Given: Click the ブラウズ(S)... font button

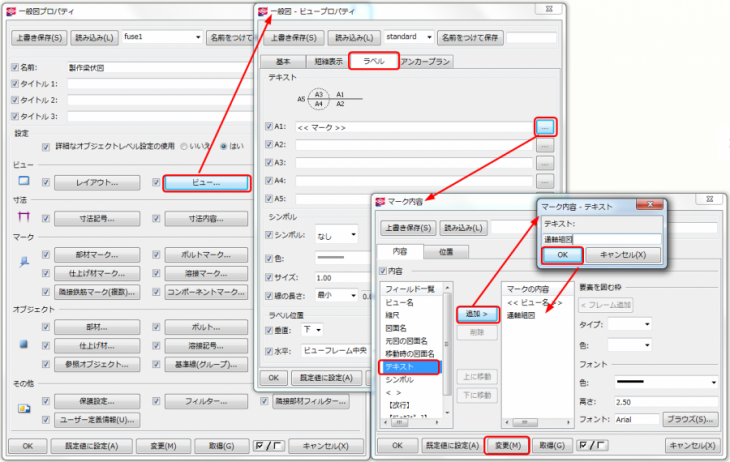Looking at the screenshot, I should coord(689,419).
